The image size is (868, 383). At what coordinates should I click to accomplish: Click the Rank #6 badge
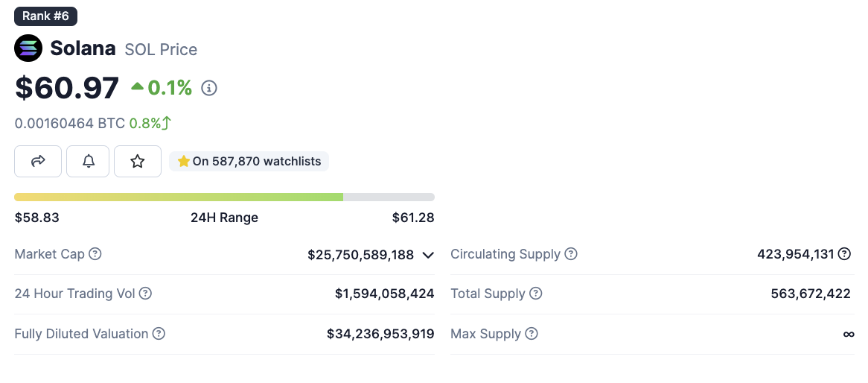(x=45, y=16)
